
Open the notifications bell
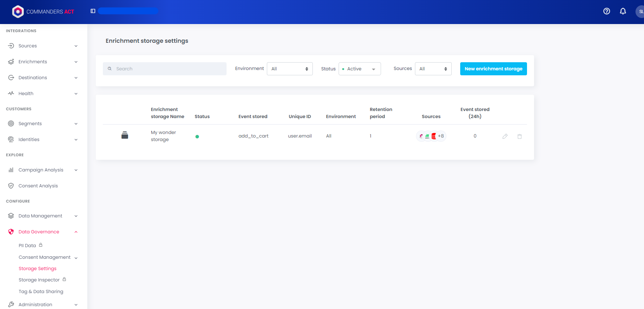click(x=623, y=11)
